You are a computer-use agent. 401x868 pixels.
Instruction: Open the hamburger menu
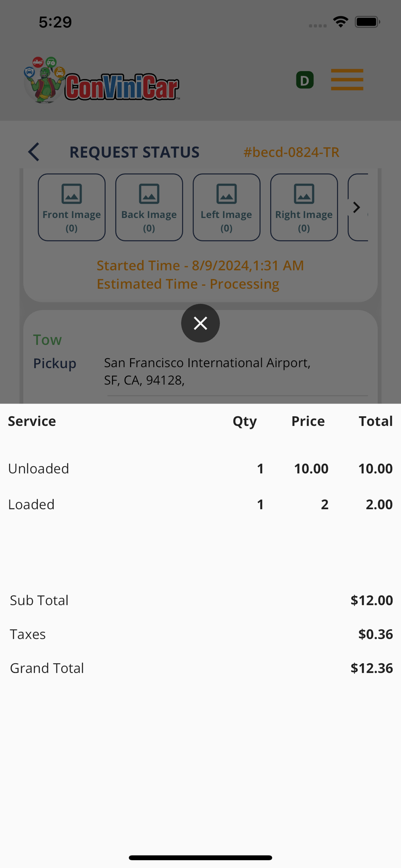tap(347, 80)
